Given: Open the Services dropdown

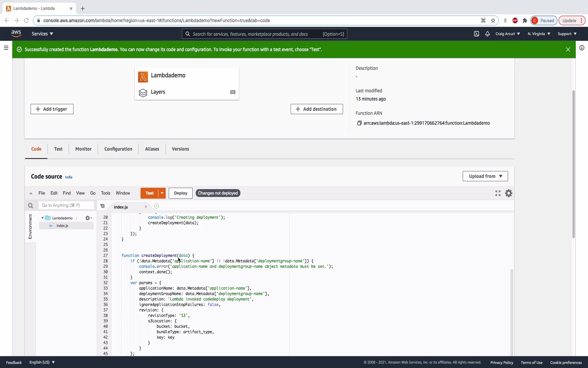Looking at the screenshot, I should (42, 34).
